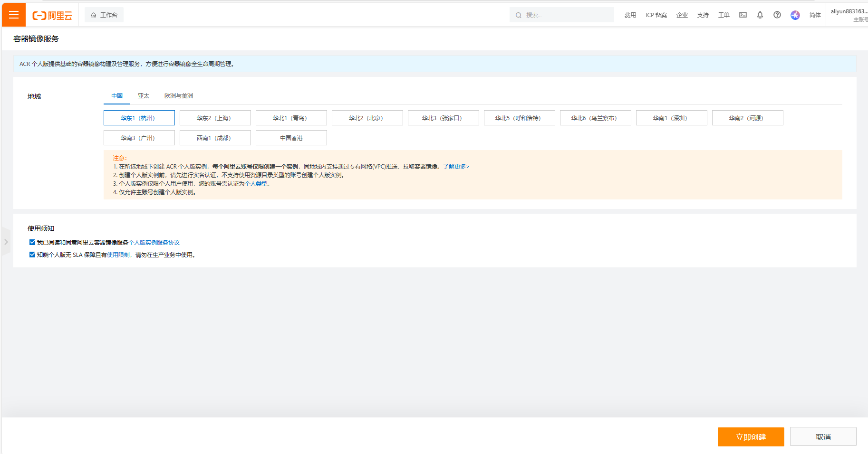The image size is (868, 454).
Task: Select region 华北3 (张家口)
Action: 444,118
